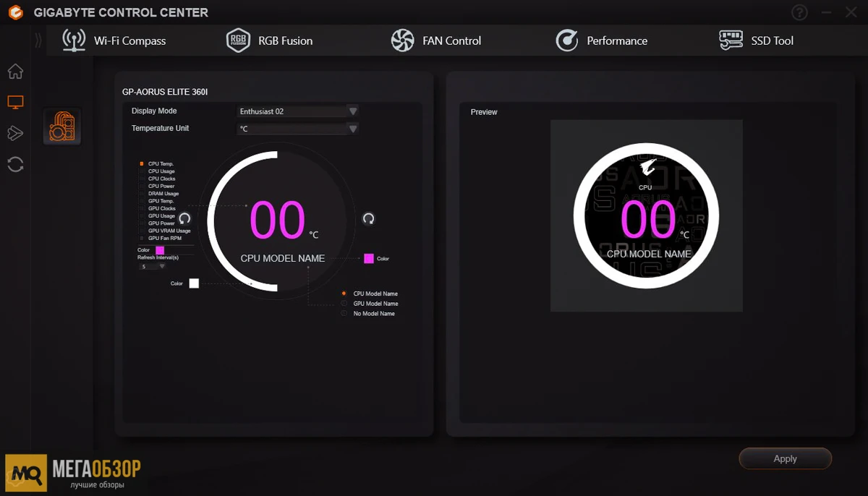
Task: Select the CPU Clocks option
Action: pos(158,179)
